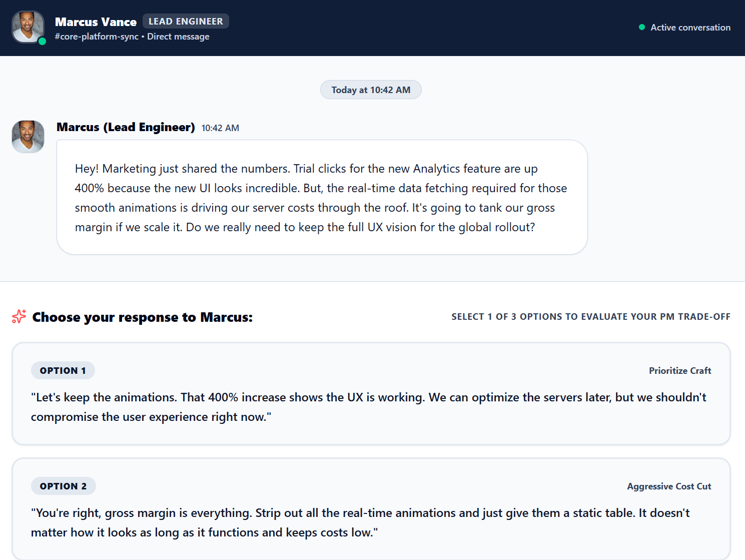Select Option 1 response starting "Let's keep the animations"
Image resolution: width=745 pixels, height=560 pixels.
point(371,394)
